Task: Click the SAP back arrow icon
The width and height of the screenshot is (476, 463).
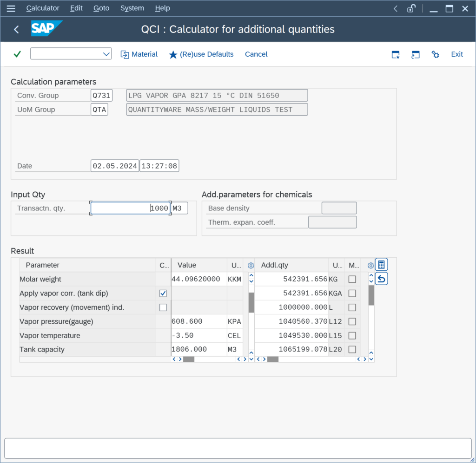Action: pos(16,29)
